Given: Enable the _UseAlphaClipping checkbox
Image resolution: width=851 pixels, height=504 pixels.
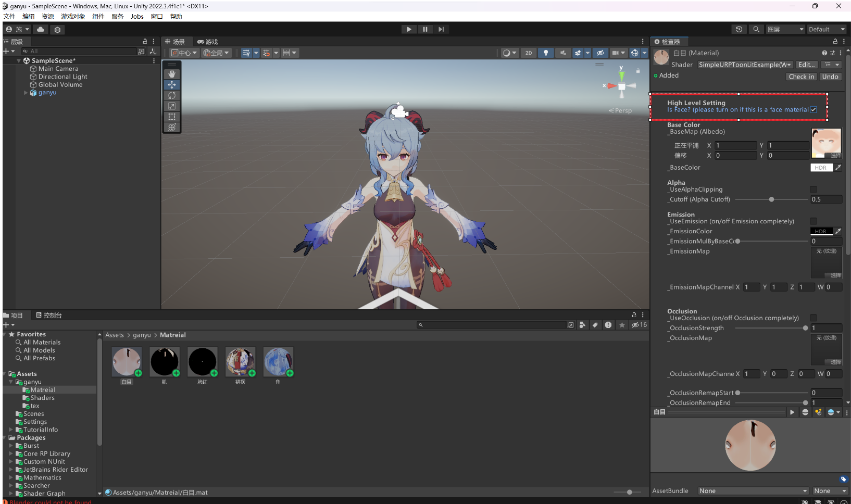Looking at the screenshot, I should 814,190.
